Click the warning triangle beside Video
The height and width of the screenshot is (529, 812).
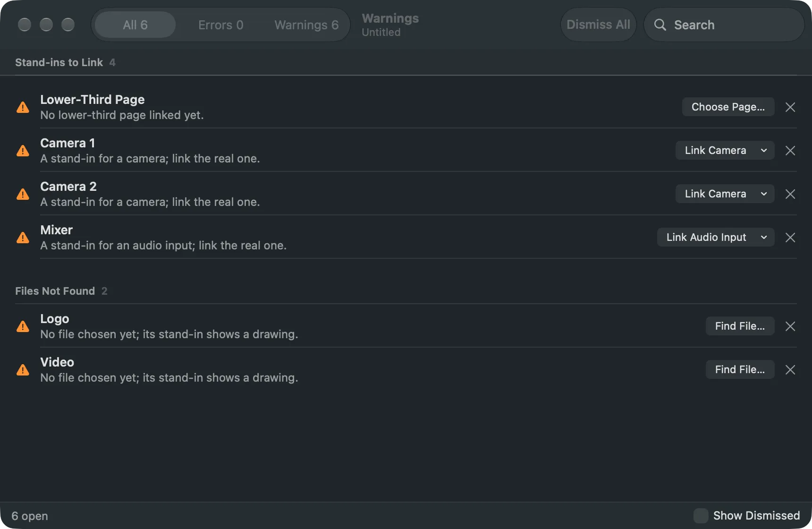pos(23,370)
